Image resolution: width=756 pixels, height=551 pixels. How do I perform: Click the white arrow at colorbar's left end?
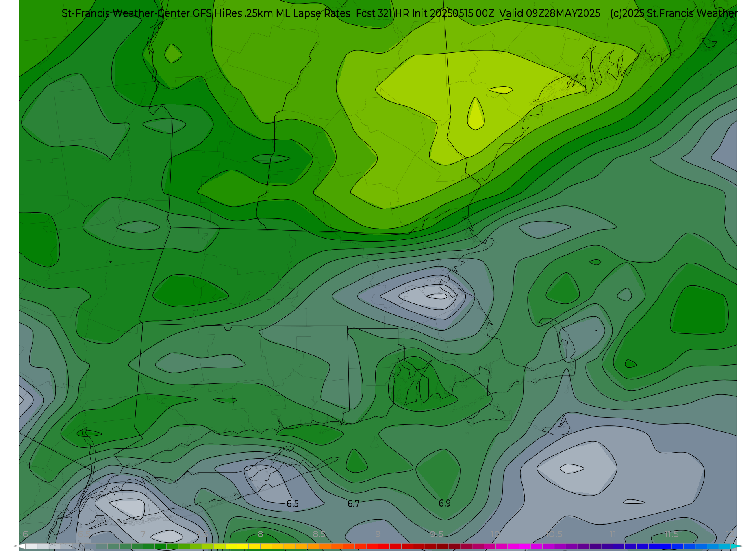pos(20,546)
